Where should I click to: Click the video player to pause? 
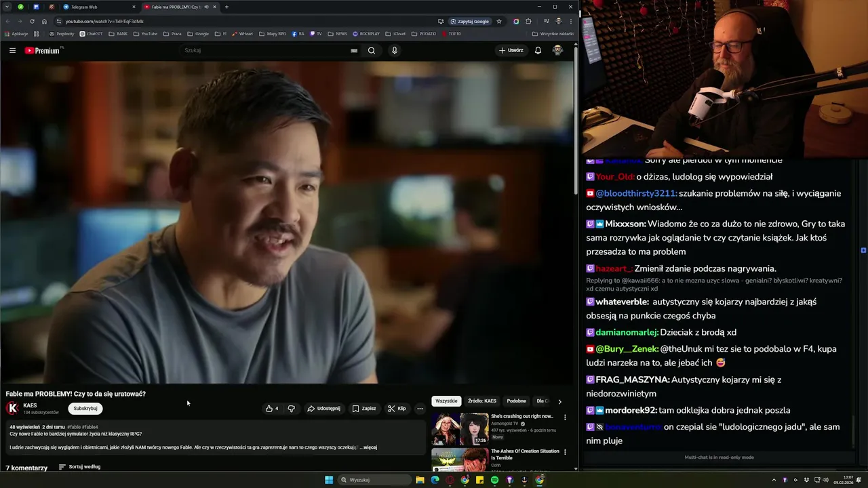point(287,222)
